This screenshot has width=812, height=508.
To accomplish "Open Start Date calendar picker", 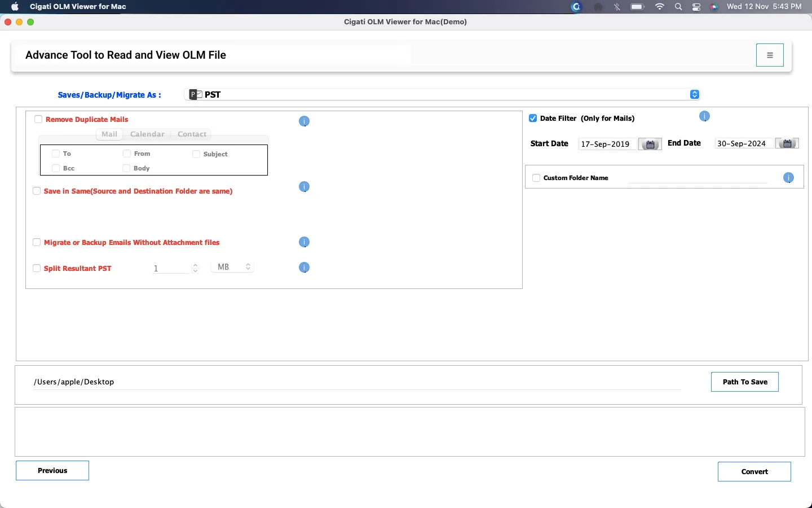I will 650,144.
